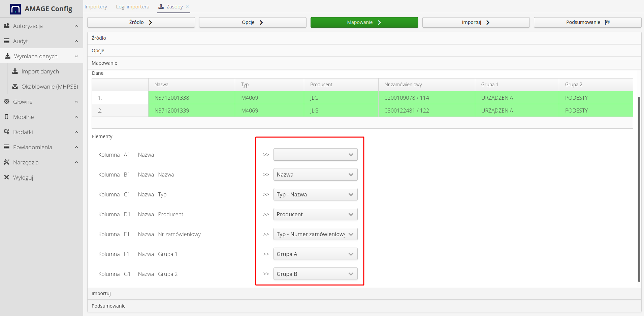The height and width of the screenshot is (316, 644).
Task: Click the Narzędzia tools icon
Action: [6, 162]
